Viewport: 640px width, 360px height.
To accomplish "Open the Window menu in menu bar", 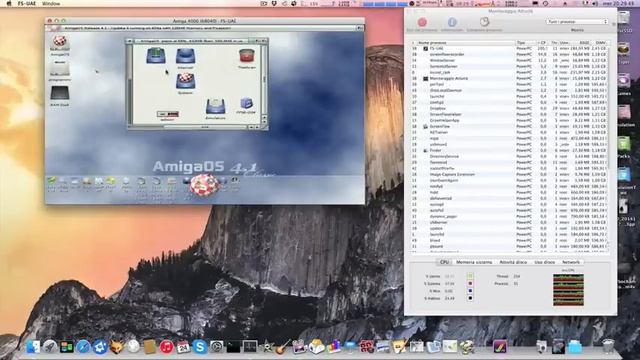I will [51, 3].
